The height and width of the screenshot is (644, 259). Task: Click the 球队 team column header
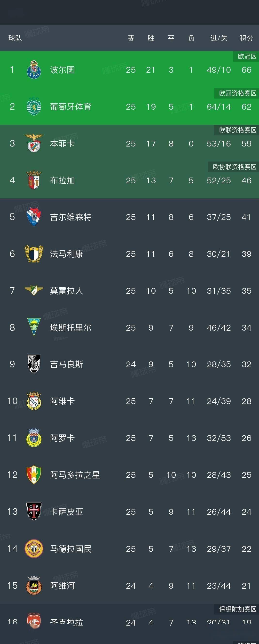click(x=15, y=38)
